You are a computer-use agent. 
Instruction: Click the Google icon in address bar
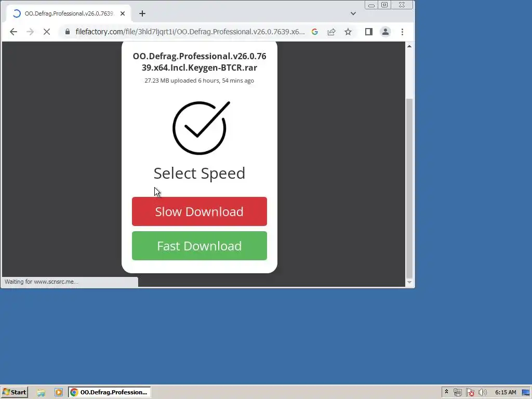315,32
